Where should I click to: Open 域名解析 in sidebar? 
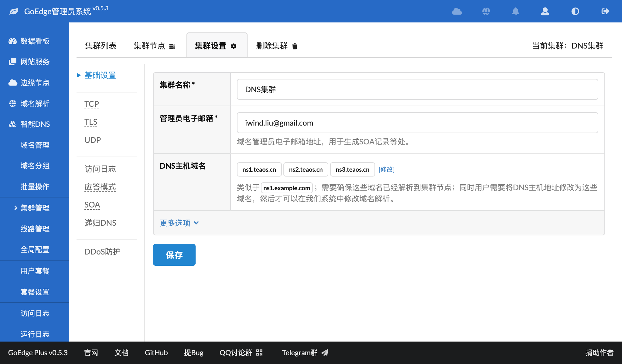35,103
